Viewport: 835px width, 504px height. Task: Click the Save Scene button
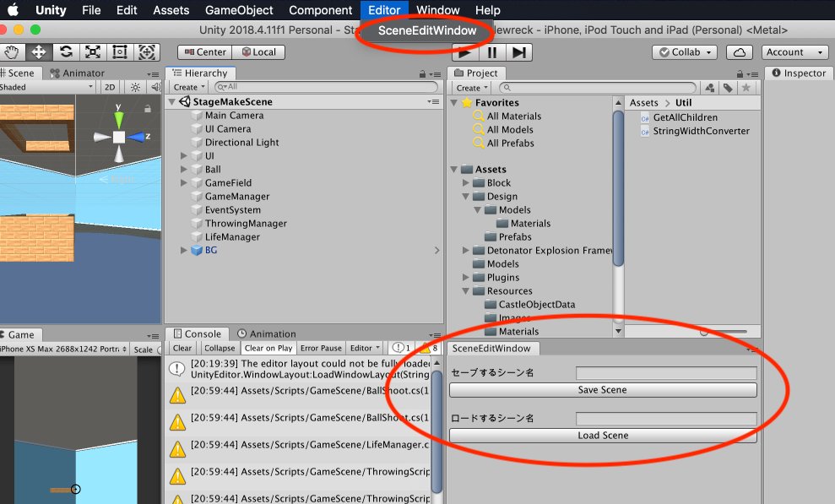tap(603, 390)
